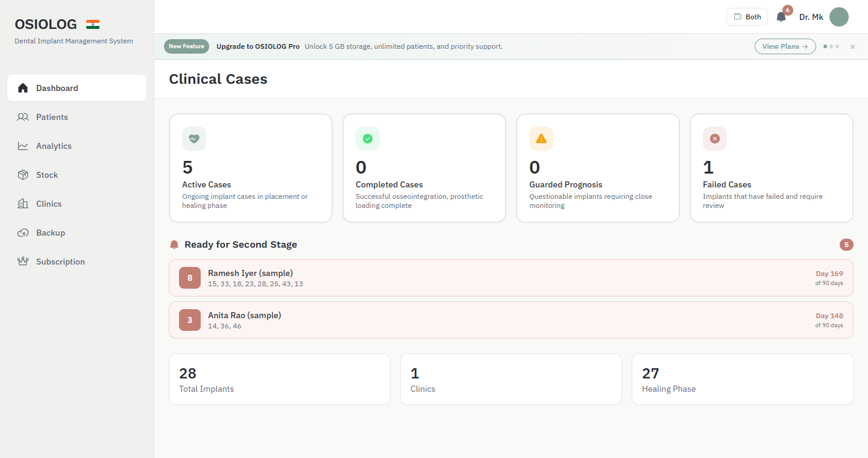
Task: Click the Backup cloud icon
Action: (x=23, y=233)
